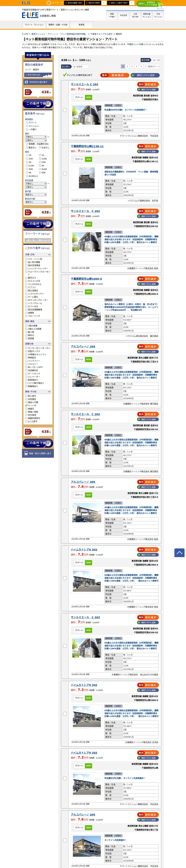Open 千葉県野田市山崎2138-11 listing title link

click(87, 146)
